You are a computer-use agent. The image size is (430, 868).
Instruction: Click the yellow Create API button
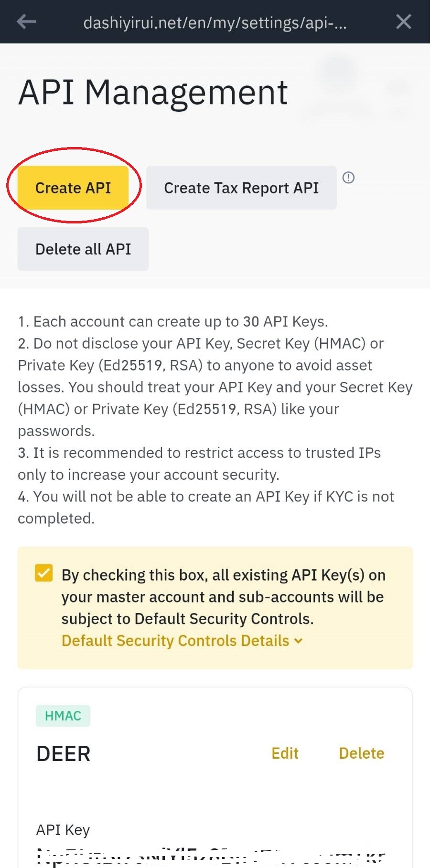tap(73, 188)
